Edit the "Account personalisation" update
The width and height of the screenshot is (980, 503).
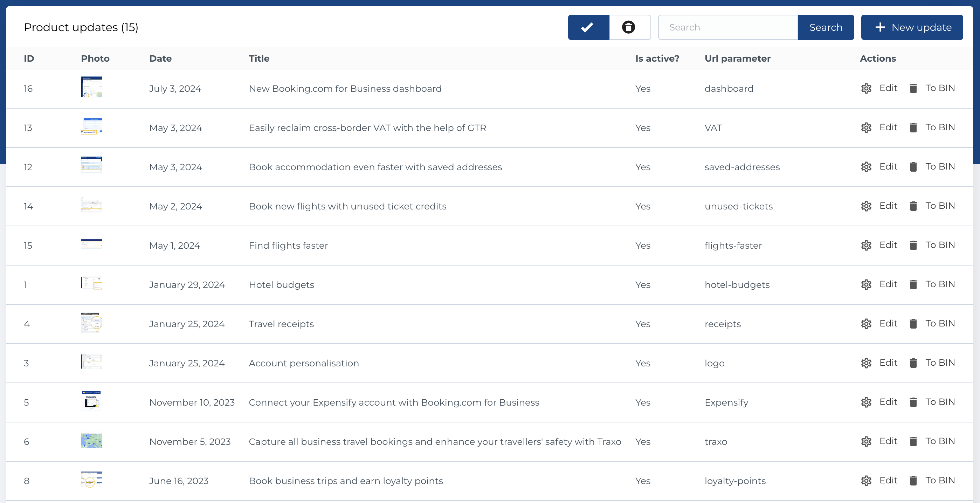pyautogui.click(x=888, y=363)
